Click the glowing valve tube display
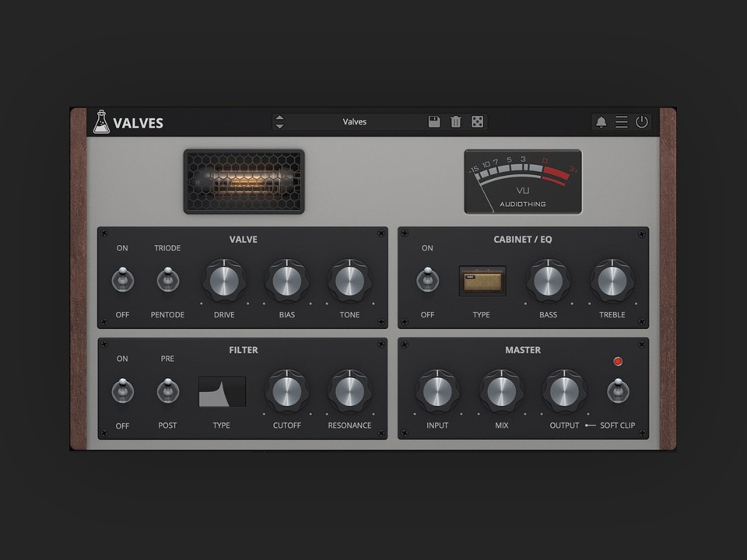Screen dimensions: 747x560 tap(244, 181)
